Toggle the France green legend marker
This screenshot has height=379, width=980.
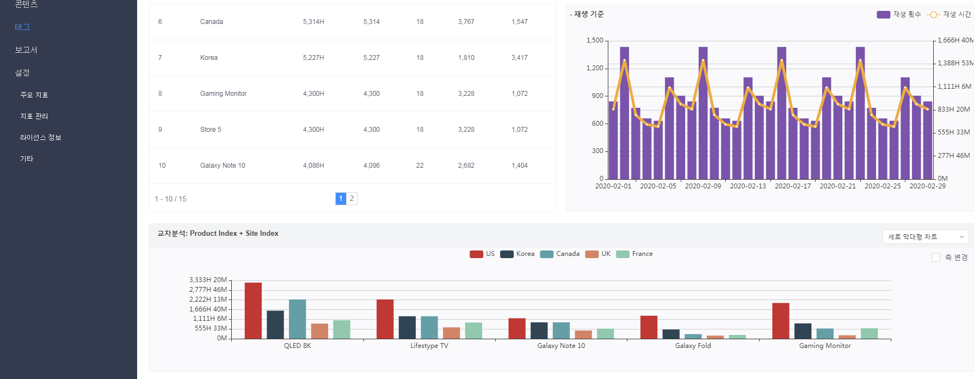coord(622,254)
